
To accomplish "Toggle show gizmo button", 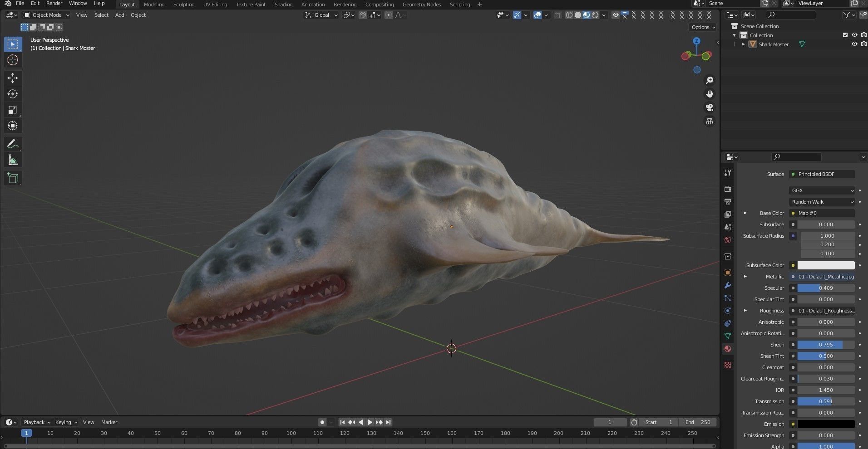I will [x=517, y=15].
